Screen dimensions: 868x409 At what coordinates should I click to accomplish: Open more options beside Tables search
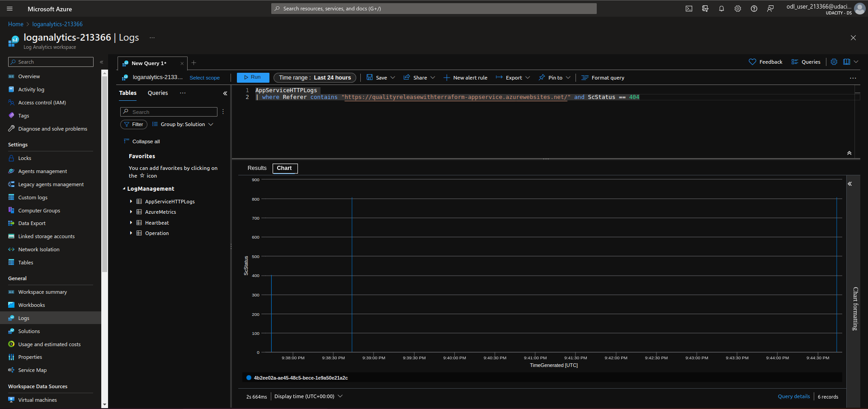(x=223, y=112)
